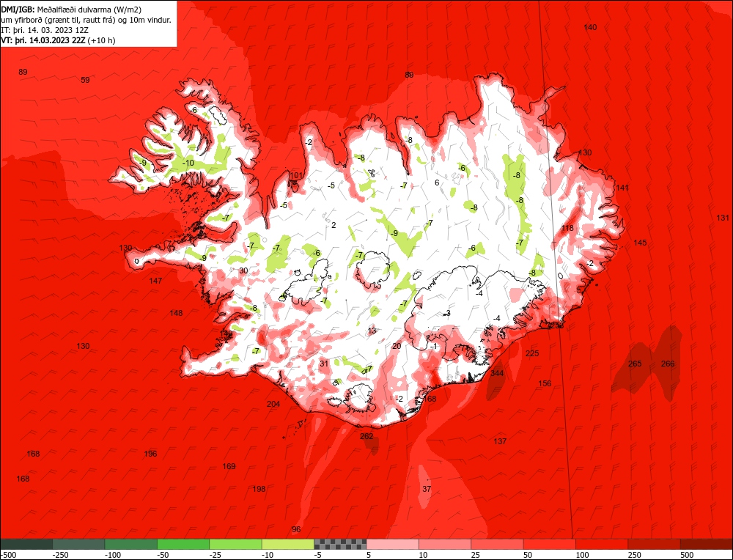Screen dimensions: 733x560
Task: Click the '140' value at the top right
Action: click(x=590, y=28)
